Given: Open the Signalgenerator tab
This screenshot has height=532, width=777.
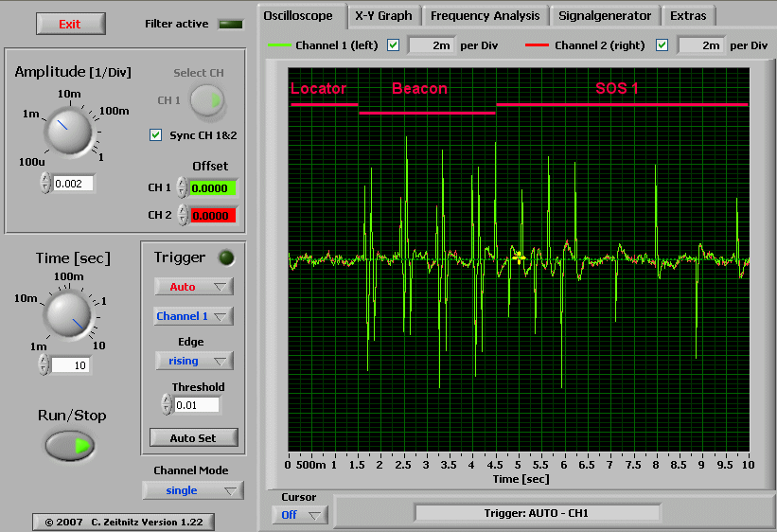Looking at the screenshot, I should (x=605, y=16).
